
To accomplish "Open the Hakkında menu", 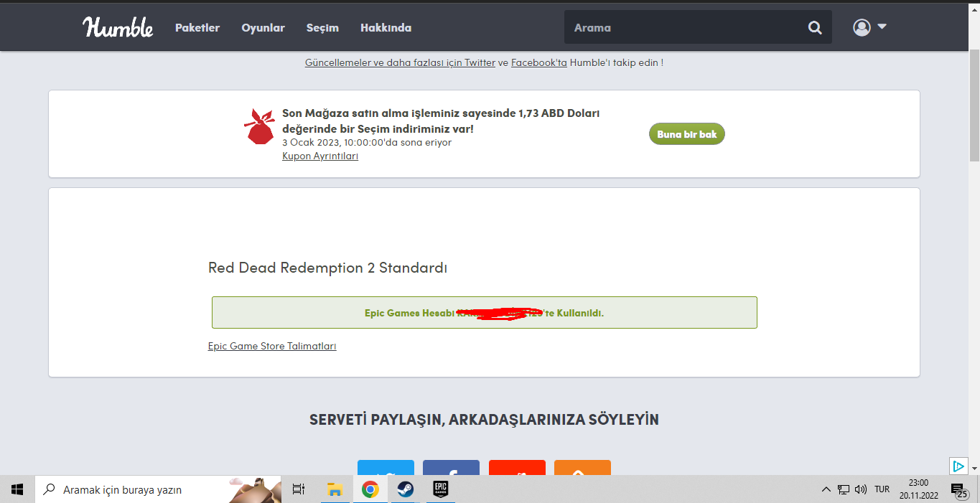I will 386,28.
